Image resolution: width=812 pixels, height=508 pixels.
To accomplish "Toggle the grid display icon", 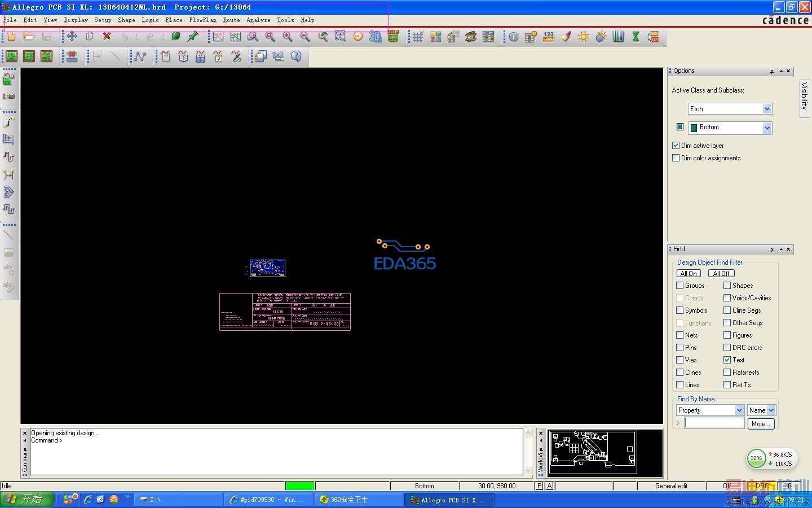I will click(418, 37).
